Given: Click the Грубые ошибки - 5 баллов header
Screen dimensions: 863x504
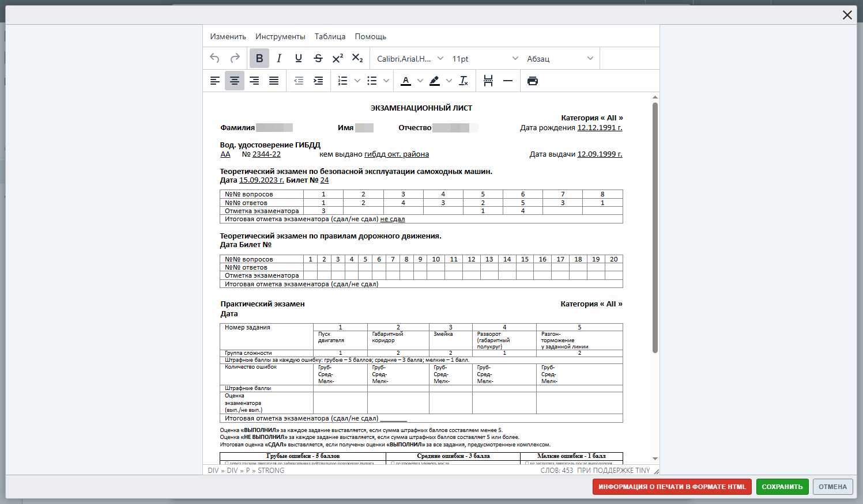Looking at the screenshot, I should click(303, 456).
